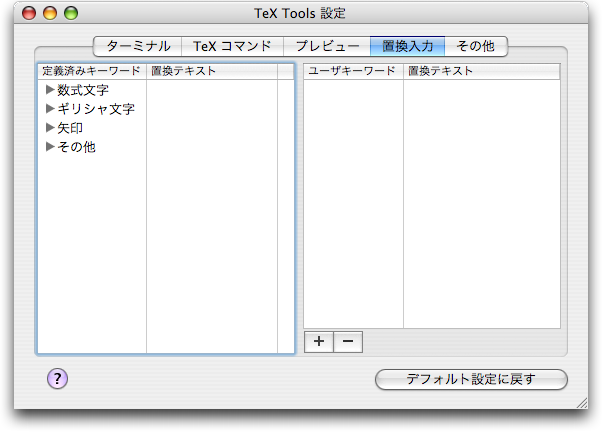Expand the その他 tree disclosure triangle

click(50, 147)
